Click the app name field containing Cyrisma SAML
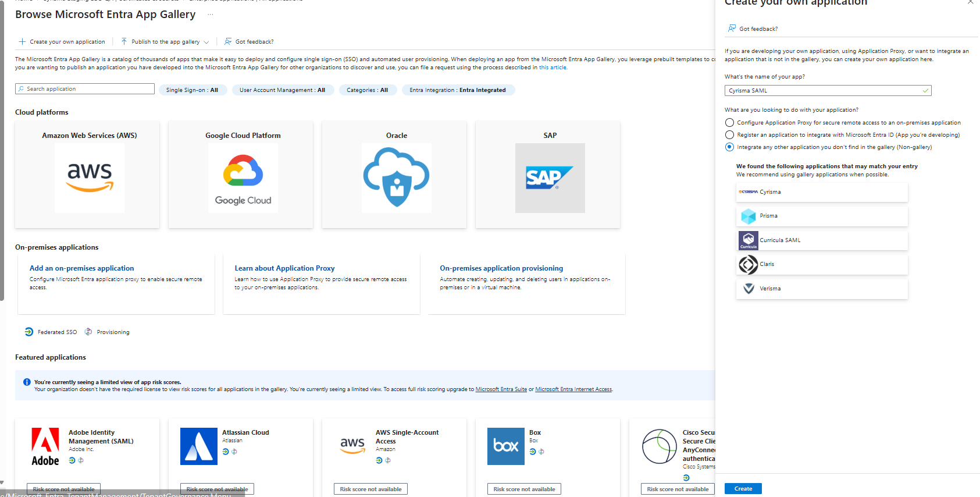Screen dimensions: 980x497 [x=828, y=90]
